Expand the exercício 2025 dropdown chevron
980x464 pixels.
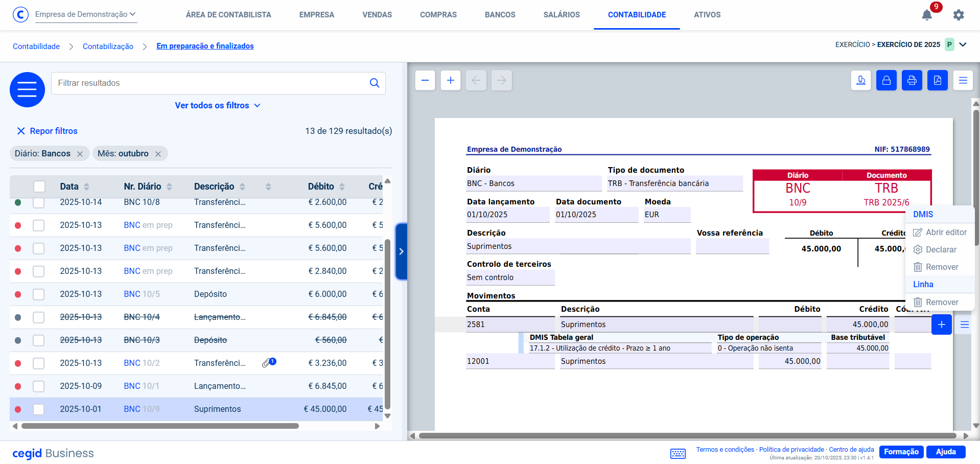(963, 44)
